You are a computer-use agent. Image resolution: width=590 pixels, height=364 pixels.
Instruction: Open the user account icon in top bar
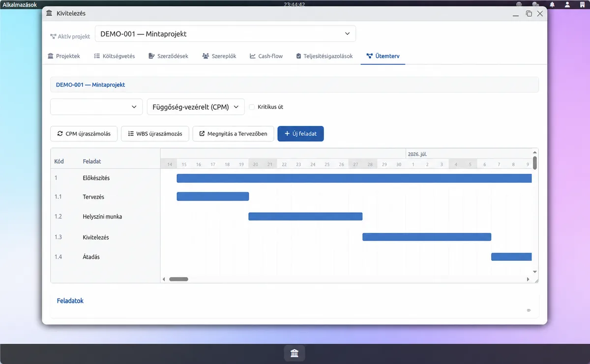(x=567, y=5)
